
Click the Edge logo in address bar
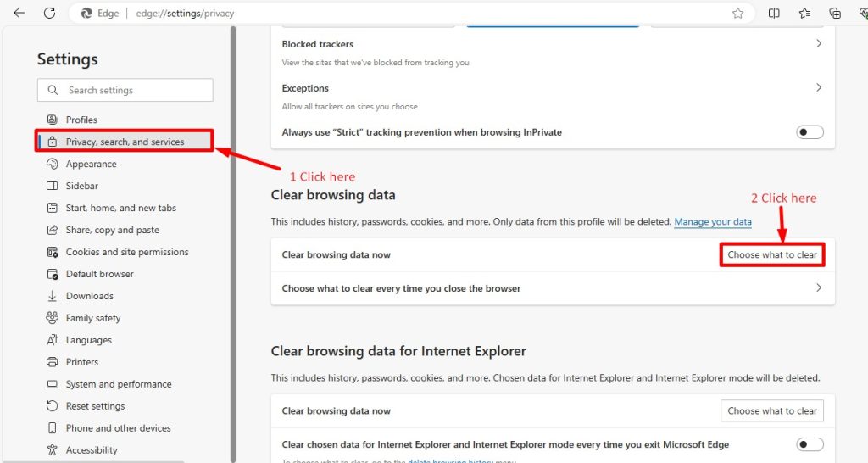(x=86, y=14)
